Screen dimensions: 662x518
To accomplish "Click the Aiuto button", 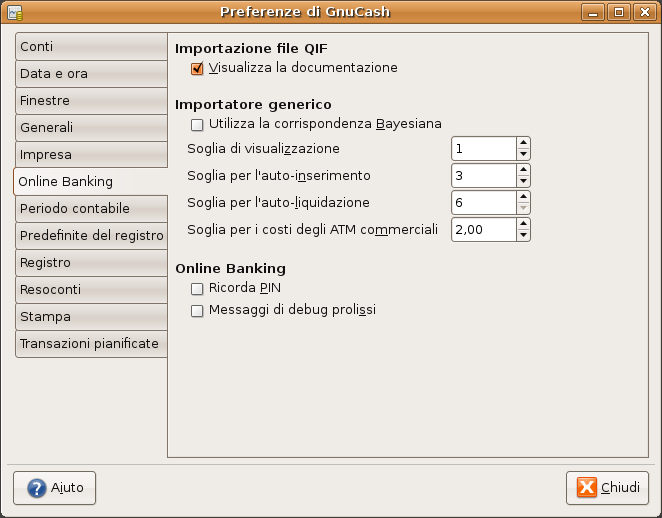I will click(54, 488).
